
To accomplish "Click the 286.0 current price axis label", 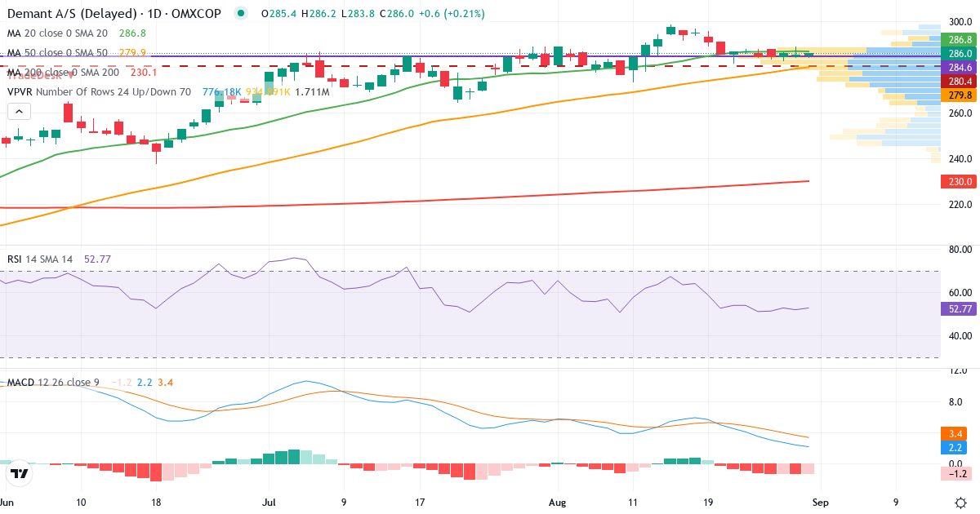I will [x=960, y=53].
